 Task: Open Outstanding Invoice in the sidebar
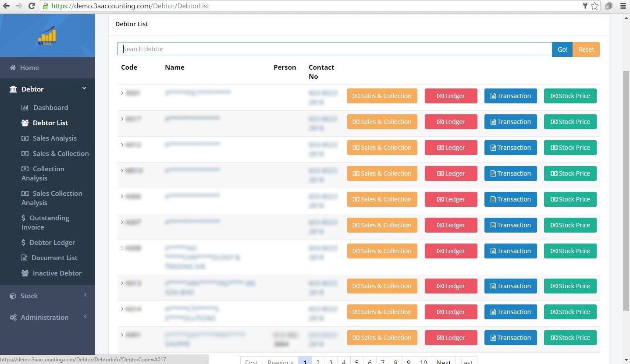[x=45, y=223]
